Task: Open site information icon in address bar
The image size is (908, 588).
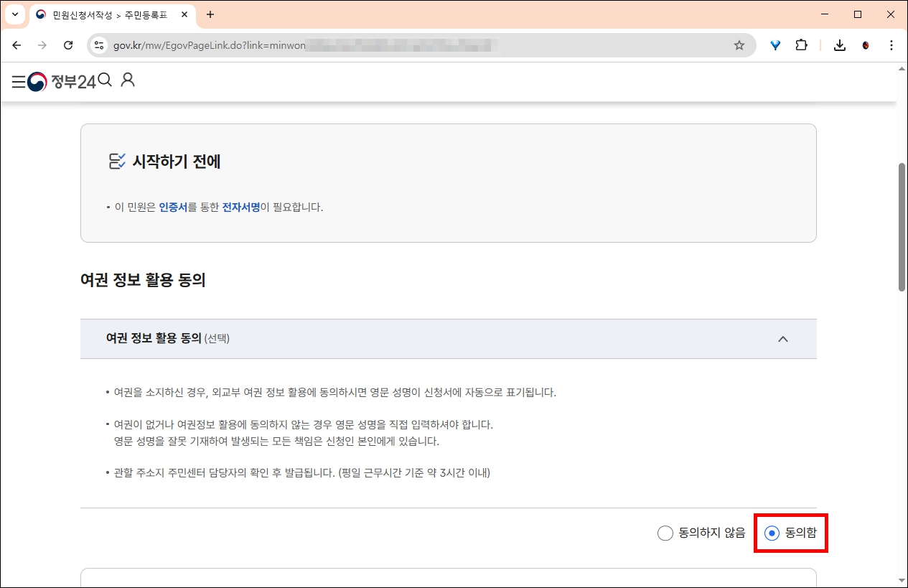Action: point(100,45)
